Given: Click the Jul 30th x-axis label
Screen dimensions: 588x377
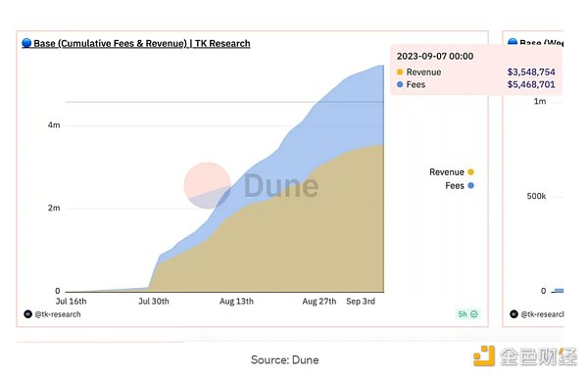Looking at the screenshot, I should click(x=154, y=302).
